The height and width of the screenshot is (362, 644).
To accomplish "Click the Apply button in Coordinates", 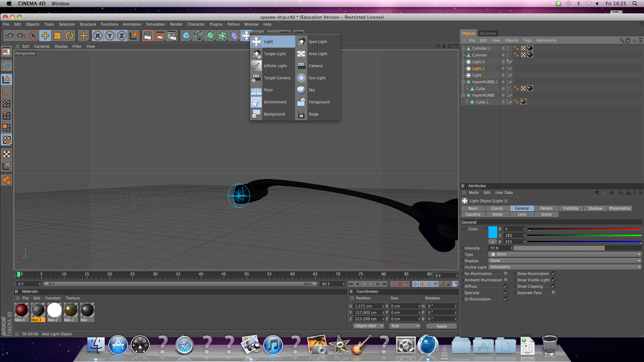I will click(x=441, y=326).
